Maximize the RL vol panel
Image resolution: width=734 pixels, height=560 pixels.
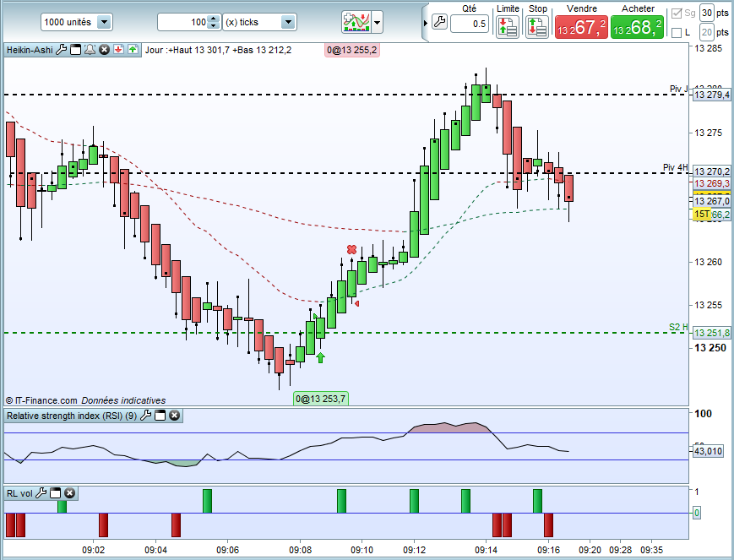coord(55,493)
